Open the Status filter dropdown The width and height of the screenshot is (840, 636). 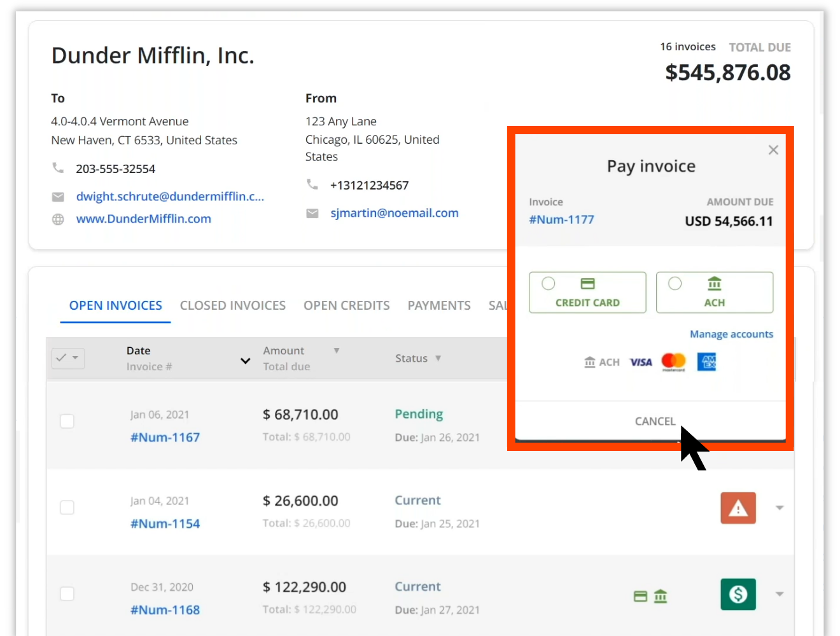[438, 358]
